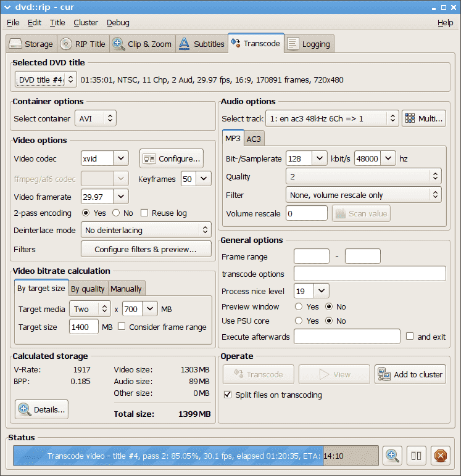Open the Target media Two selector
Viewport: 461px width, 476px height.
point(90,309)
